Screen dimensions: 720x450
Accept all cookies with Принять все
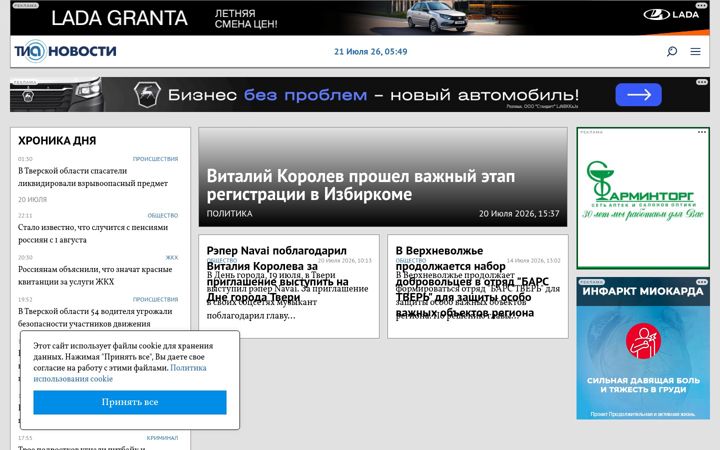coord(130,402)
